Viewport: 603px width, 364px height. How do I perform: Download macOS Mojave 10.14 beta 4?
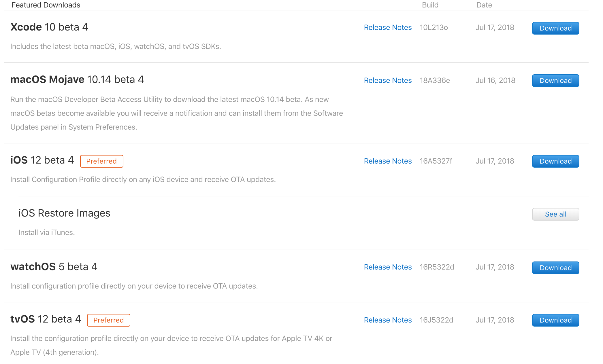(555, 81)
